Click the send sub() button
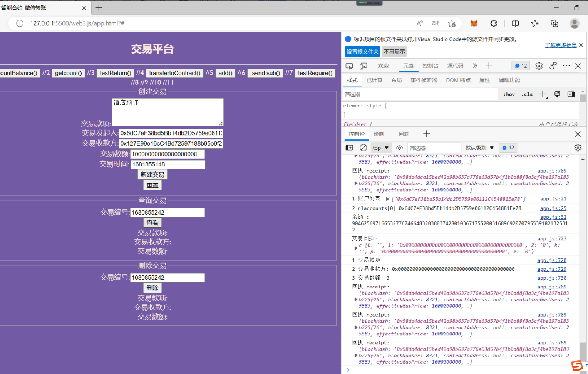The height and width of the screenshot is (374, 588). tap(266, 73)
